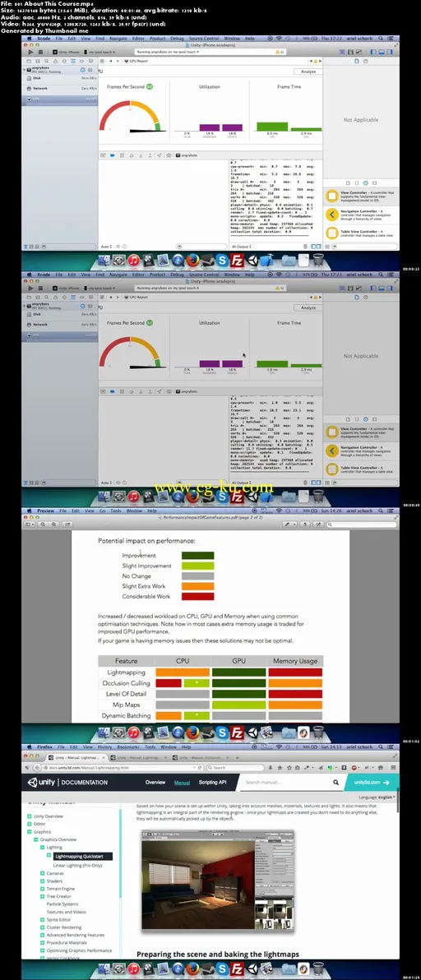Image resolution: width=421 pixels, height=980 pixels.
Task: Expand the Tree Creator tree node
Action: (43, 896)
